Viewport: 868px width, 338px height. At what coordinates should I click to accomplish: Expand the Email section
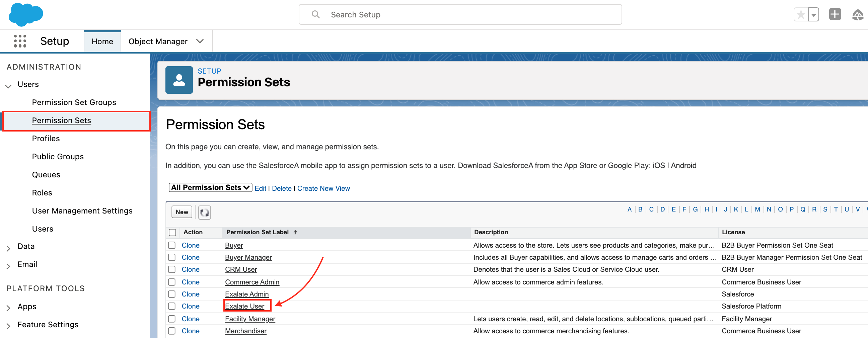tap(8, 266)
